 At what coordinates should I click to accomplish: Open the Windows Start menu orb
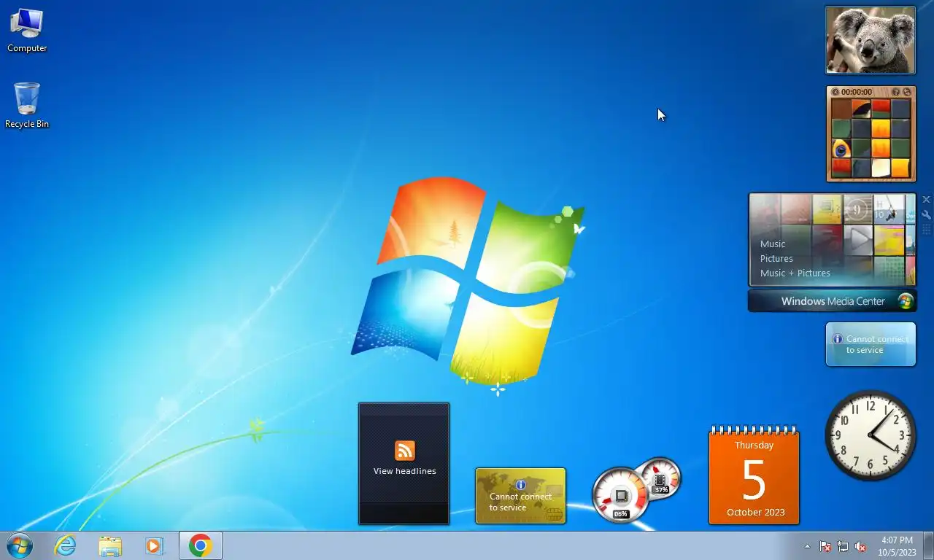point(20,545)
